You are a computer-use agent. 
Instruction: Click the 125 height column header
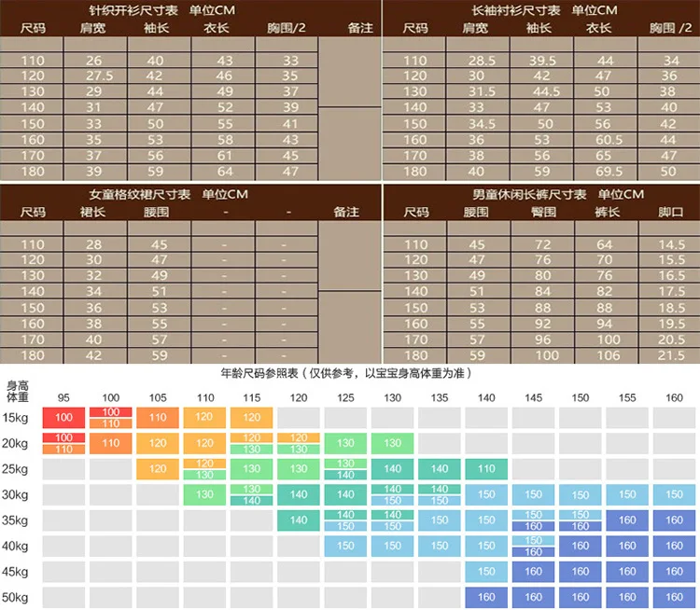click(345, 397)
